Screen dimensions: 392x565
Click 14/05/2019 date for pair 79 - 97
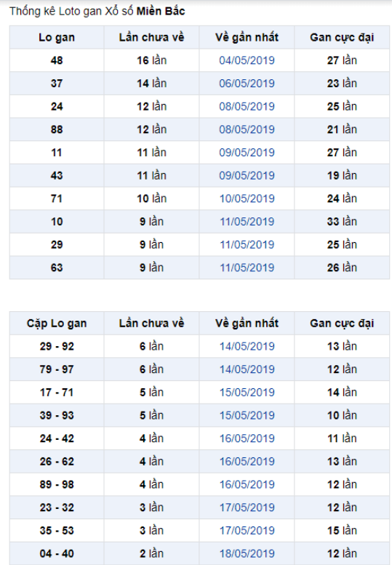247,369
